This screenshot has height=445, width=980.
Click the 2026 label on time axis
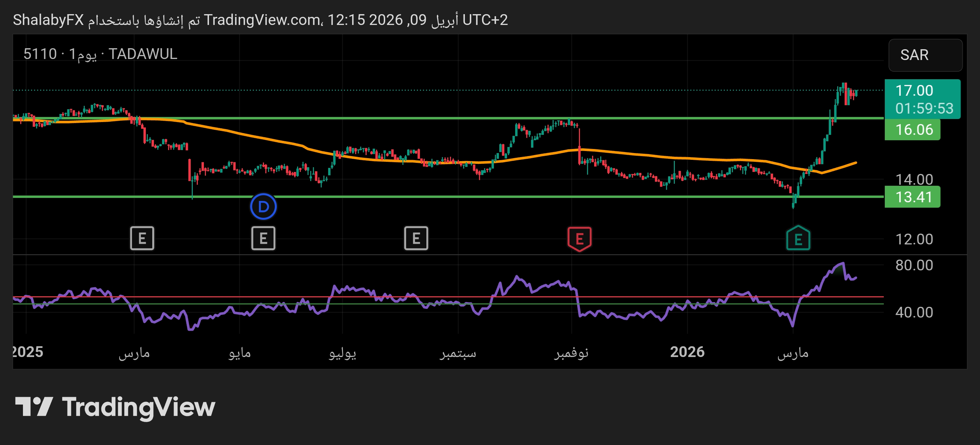coord(687,352)
